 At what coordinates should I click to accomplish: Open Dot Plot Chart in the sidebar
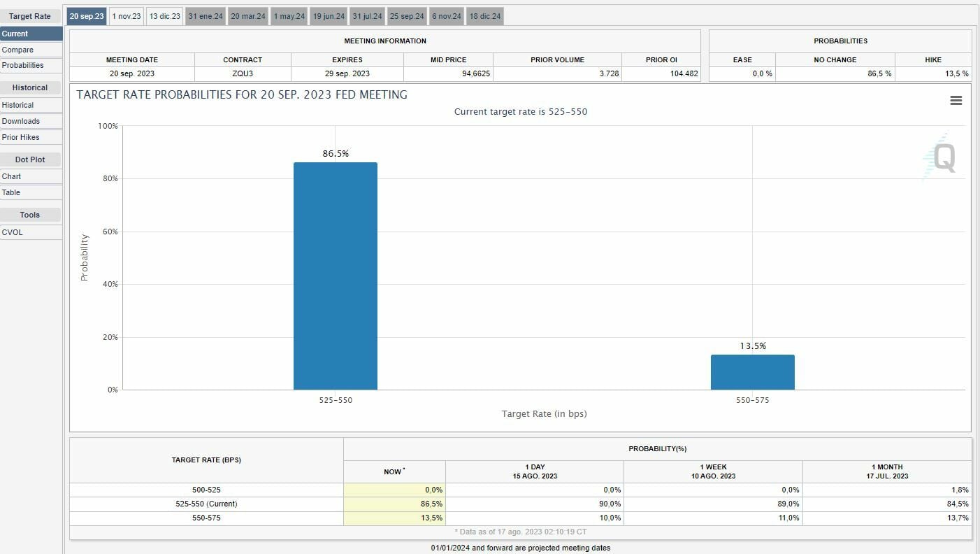(31, 176)
